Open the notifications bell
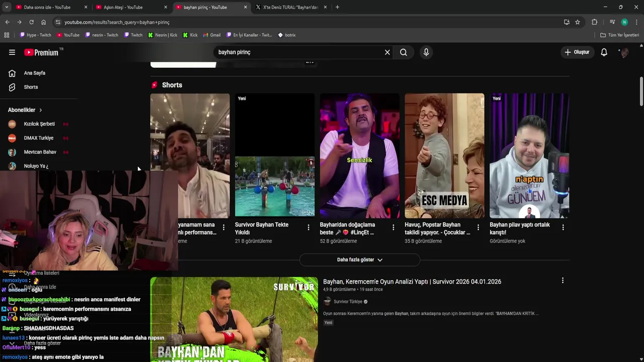 click(x=604, y=52)
